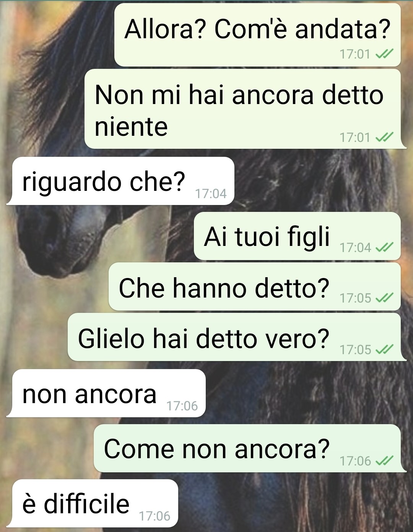Tap the 'Allora? Com'è andata?' message bubble
Viewport: 413px width, 532px height.
(257, 35)
